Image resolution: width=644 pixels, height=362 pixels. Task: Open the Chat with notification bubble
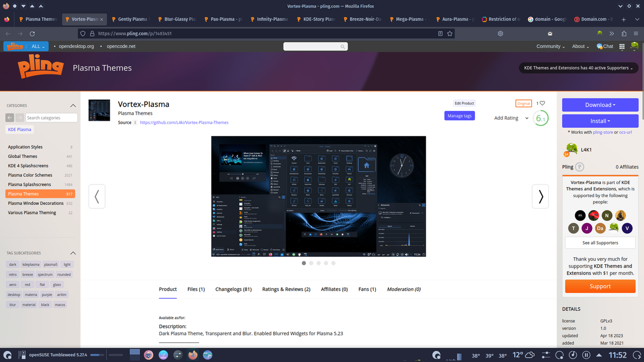pyautogui.click(x=604, y=46)
